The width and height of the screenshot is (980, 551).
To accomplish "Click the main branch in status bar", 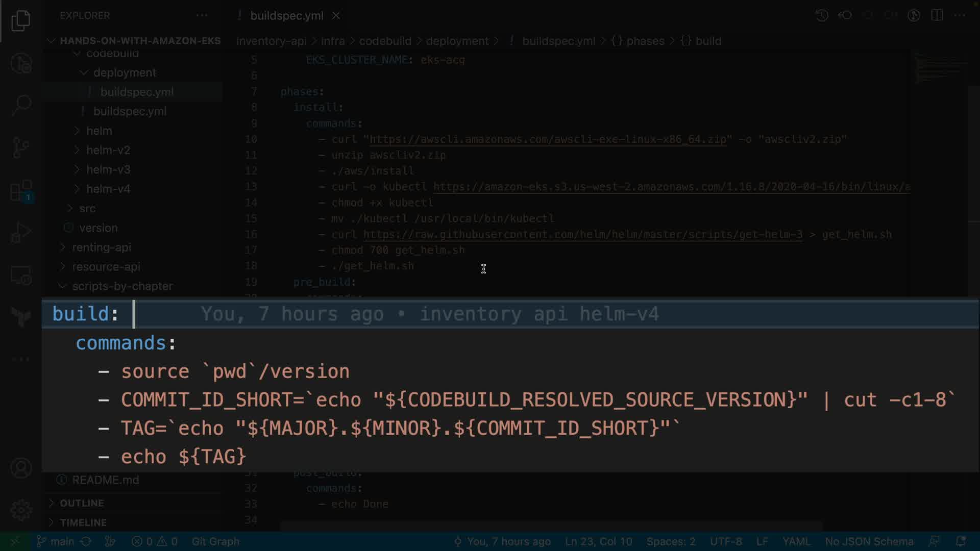I will (62, 541).
